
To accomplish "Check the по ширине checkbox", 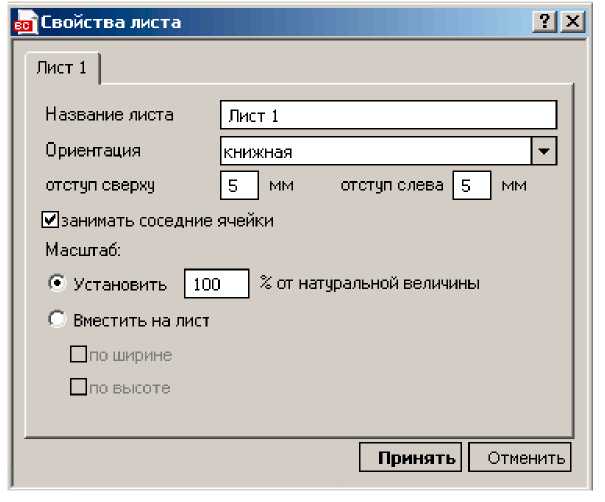I will (78, 354).
